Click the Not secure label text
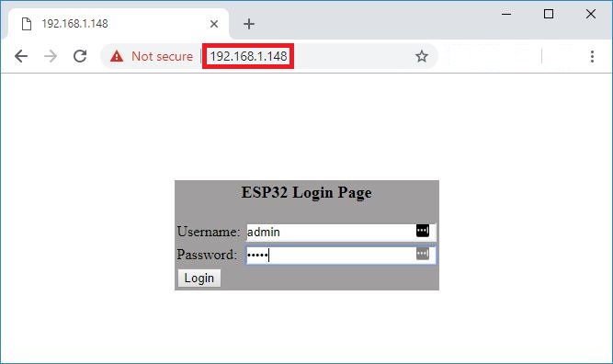613x364 pixels. [162, 56]
